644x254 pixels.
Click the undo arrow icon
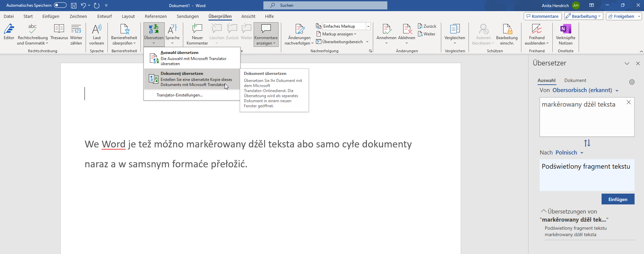point(84,5)
